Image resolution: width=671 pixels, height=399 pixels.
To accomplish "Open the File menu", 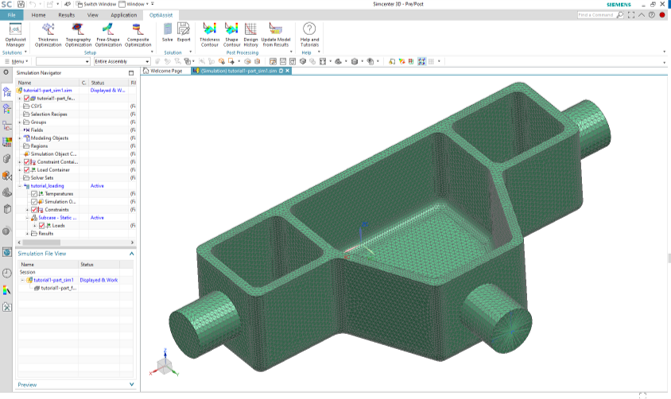I will click(12, 15).
